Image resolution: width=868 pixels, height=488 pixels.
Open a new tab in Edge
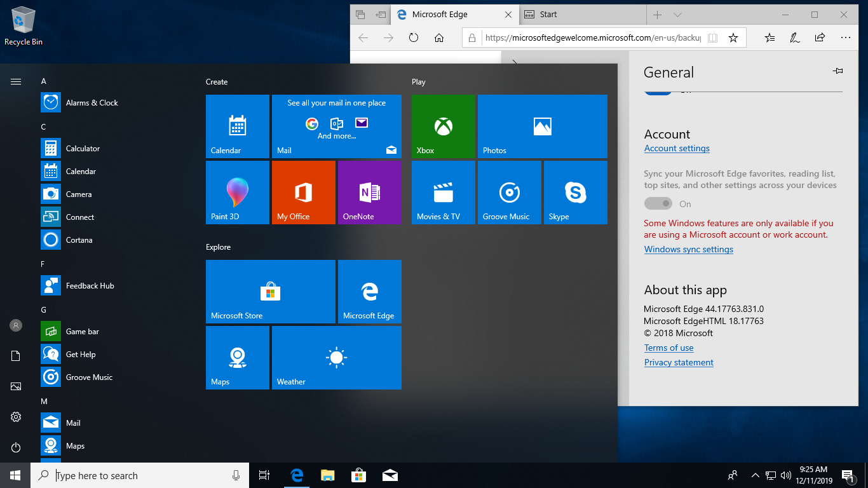657,15
